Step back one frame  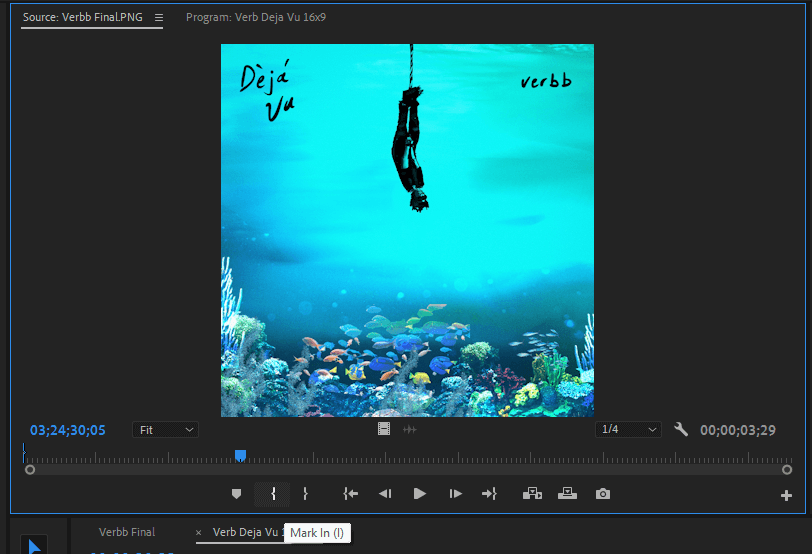385,494
